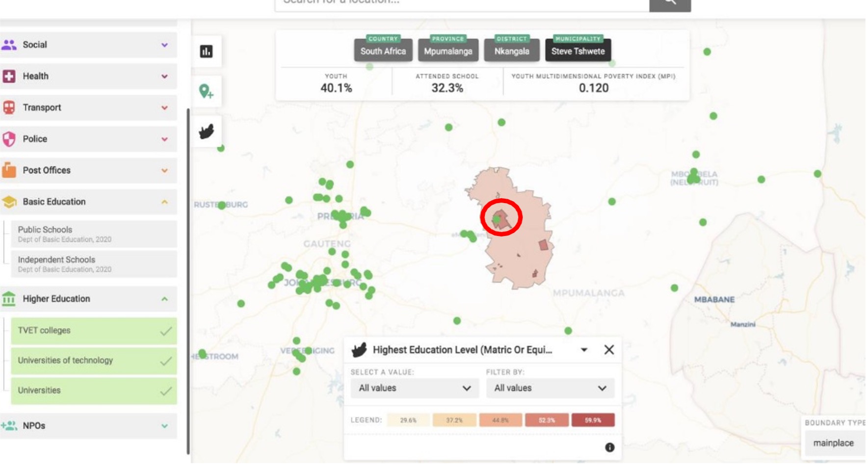This screenshot has height=465, width=868.
Task: Click the Health category cross icon
Action: coord(9,76)
